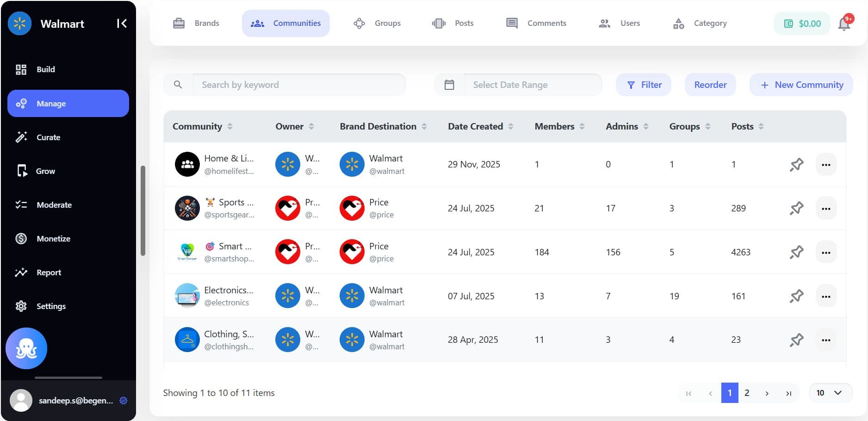This screenshot has width=868, height=421.
Task: Collapse the sidebar with the arrow icon
Action: [122, 24]
